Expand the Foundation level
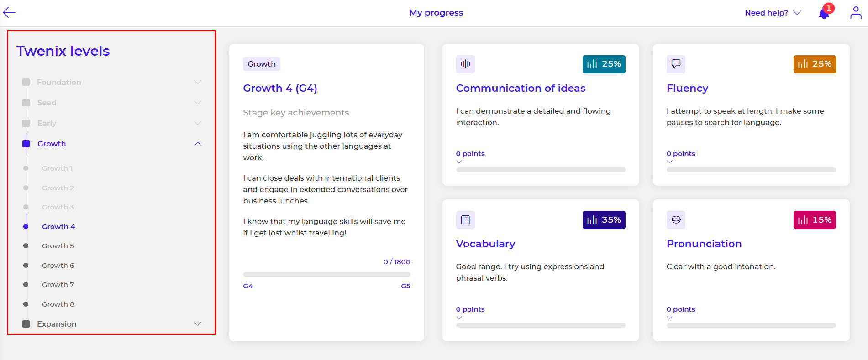 (198, 82)
